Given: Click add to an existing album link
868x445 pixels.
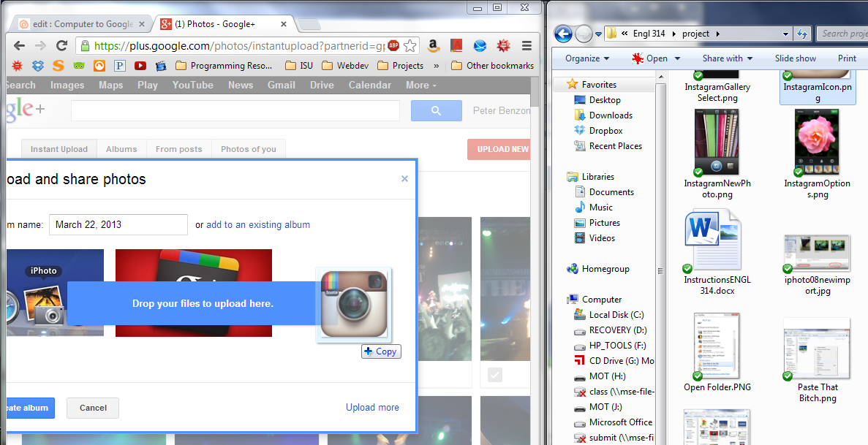Looking at the screenshot, I should (258, 225).
